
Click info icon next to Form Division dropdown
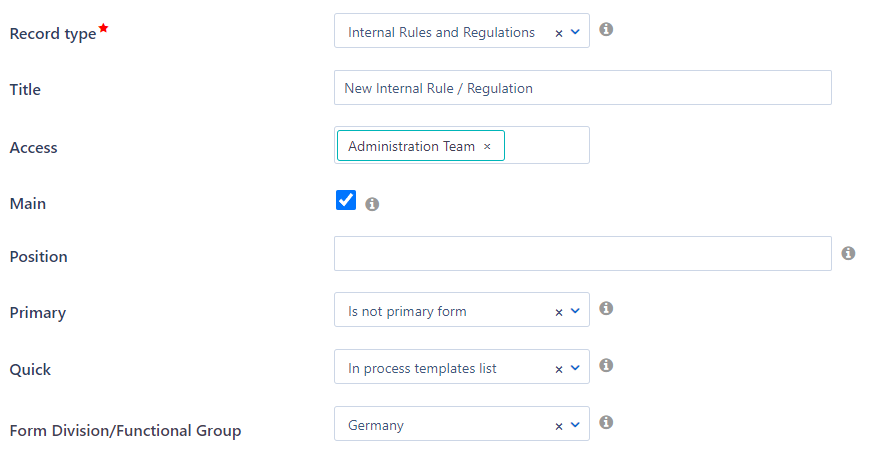(x=606, y=423)
